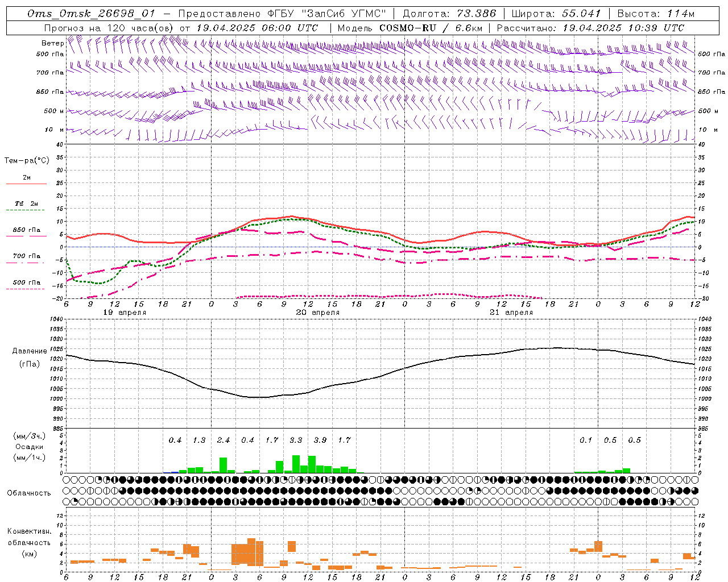Screen dimensions: 728x582
Task: Select the elevation text Высота: 114м
Action: (656, 14)
